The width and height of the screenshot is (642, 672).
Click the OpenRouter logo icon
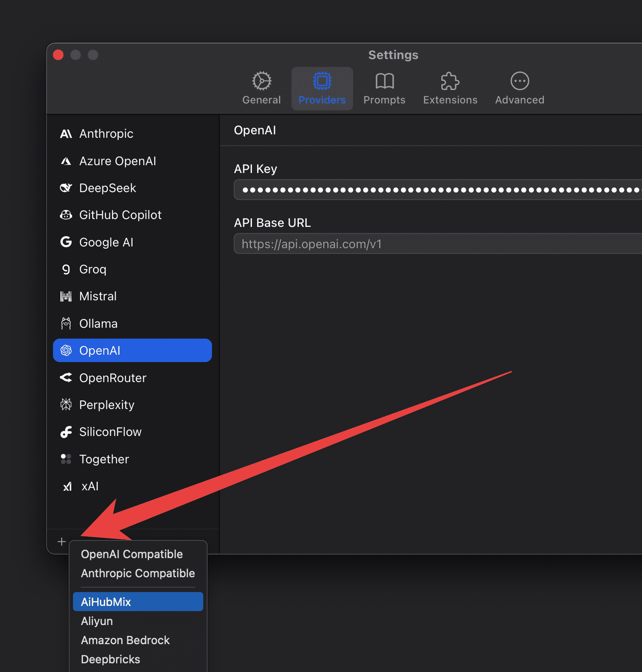pos(66,378)
